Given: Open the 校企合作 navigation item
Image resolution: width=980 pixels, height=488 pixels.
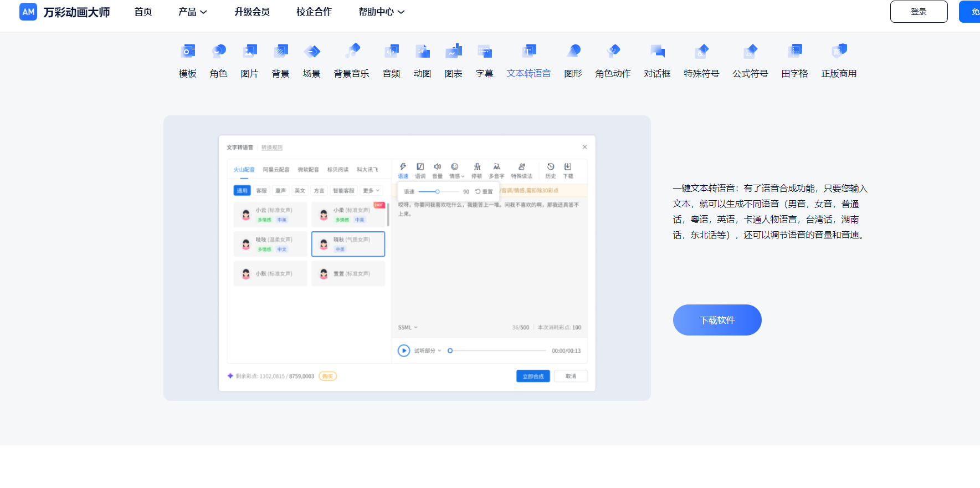Looking at the screenshot, I should [314, 12].
